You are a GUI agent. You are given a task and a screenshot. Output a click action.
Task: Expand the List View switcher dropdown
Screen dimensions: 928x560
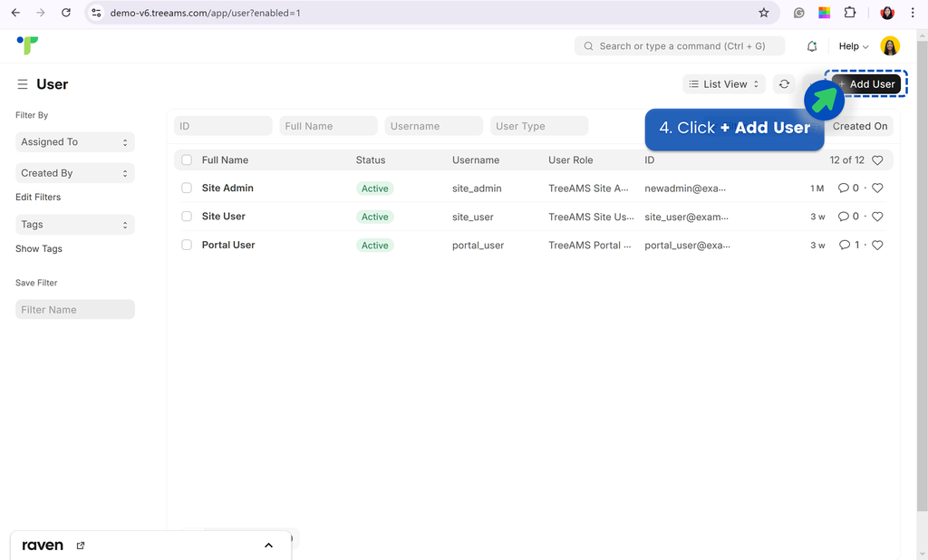(x=724, y=84)
